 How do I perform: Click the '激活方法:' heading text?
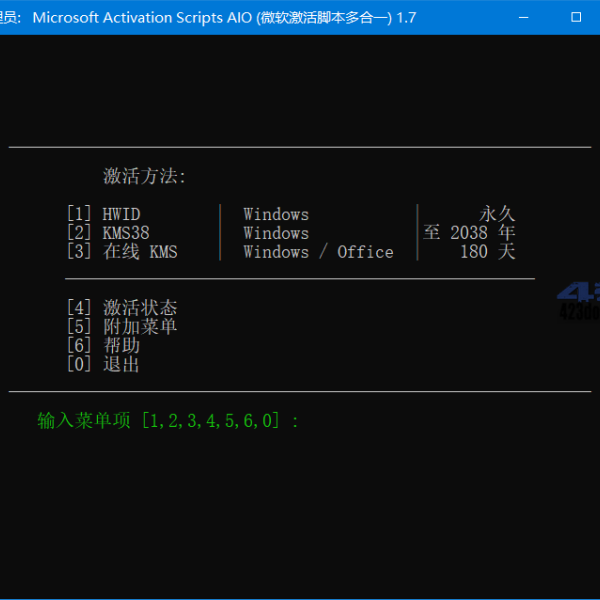pyautogui.click(x=144, y=176)
